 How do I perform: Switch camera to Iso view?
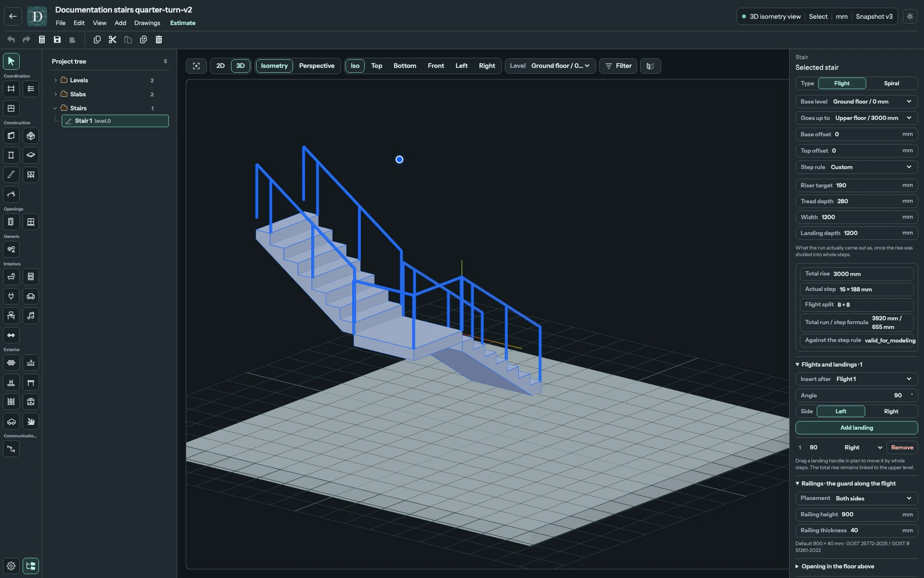click(x=355, y=66)
